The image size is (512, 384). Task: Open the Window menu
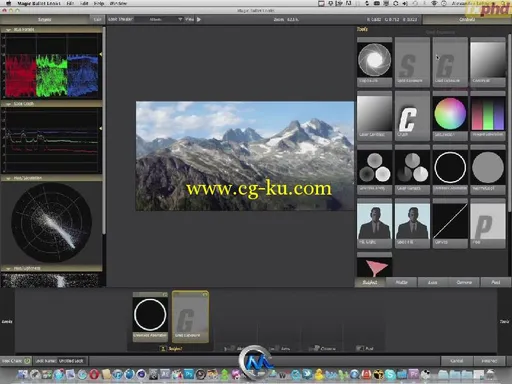tap(118, 3)
